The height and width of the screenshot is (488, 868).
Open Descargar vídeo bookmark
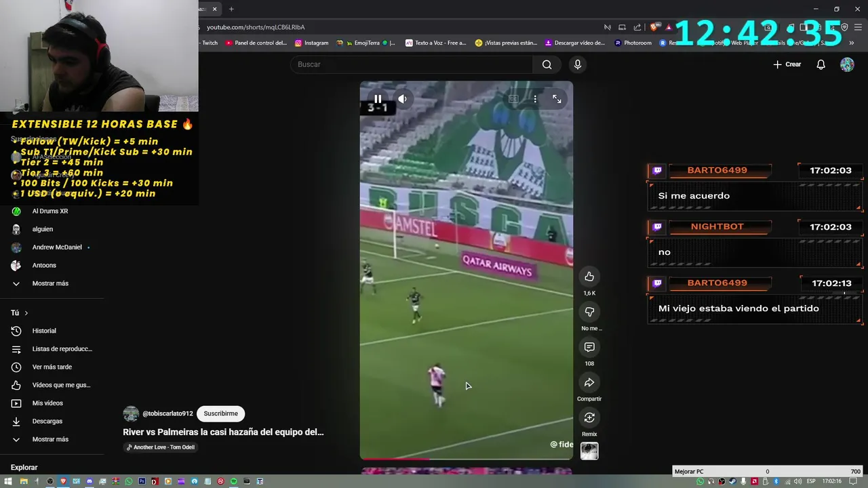point(575,43)
